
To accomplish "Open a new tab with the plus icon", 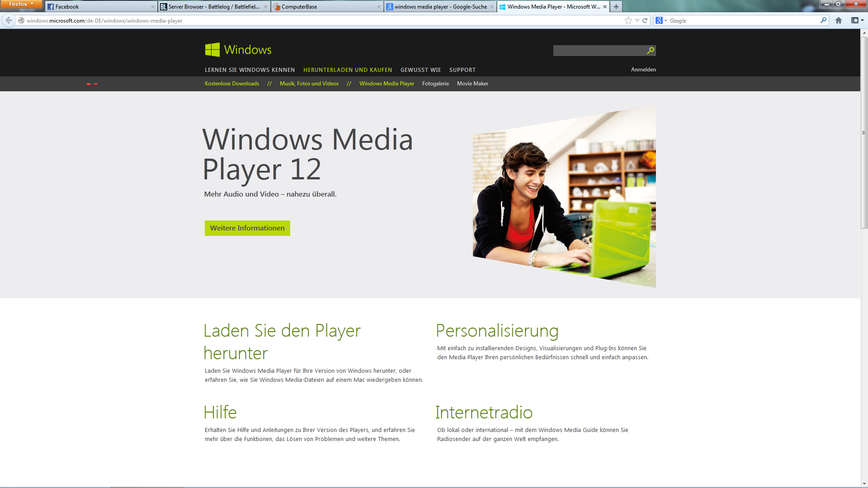I will [x=616, y=6].
